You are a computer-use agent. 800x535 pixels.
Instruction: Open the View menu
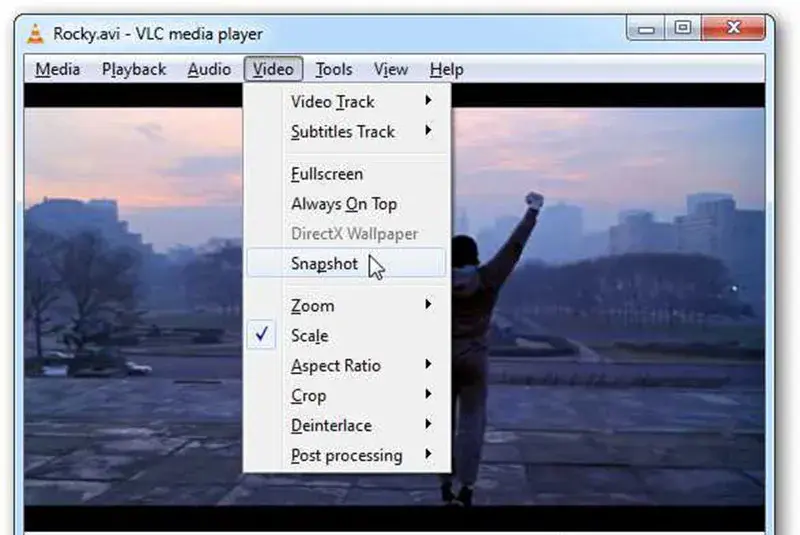click(x=391, y=69)
